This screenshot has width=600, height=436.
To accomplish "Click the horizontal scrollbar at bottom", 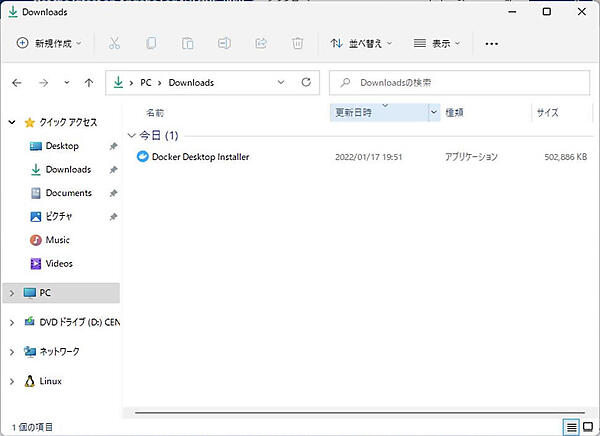I will pyautogui.click(x=360, y=413).
